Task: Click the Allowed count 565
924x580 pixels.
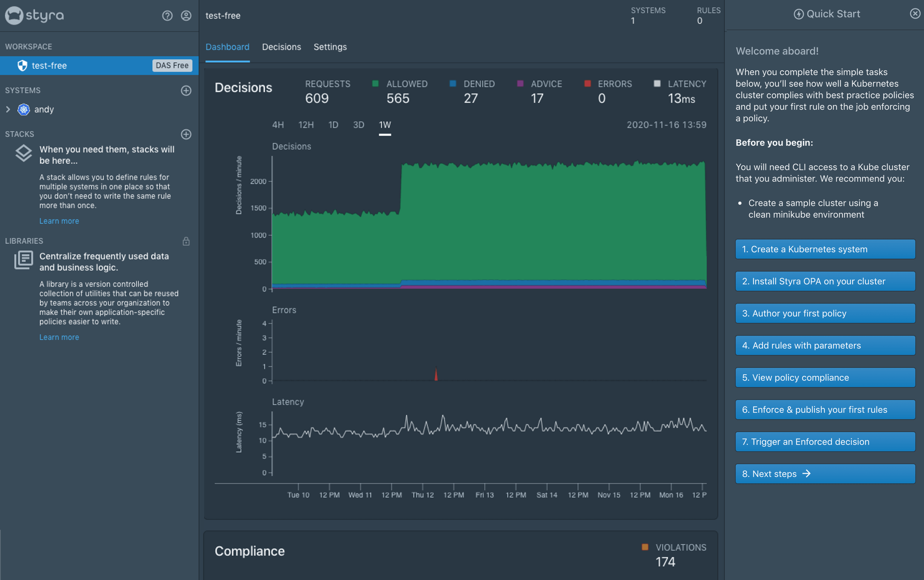Action: click(398, 99)
